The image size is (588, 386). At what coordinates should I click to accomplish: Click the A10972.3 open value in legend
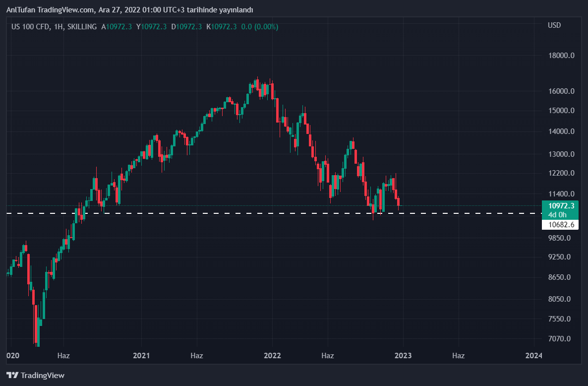(117, 27)
